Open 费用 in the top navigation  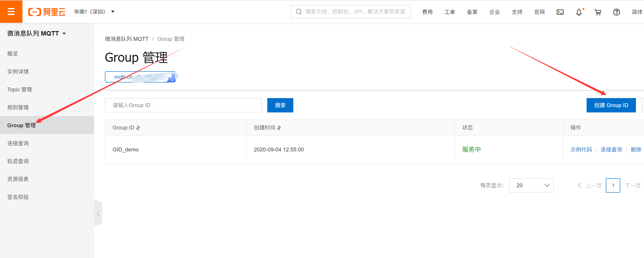click(x=427, y=12)
